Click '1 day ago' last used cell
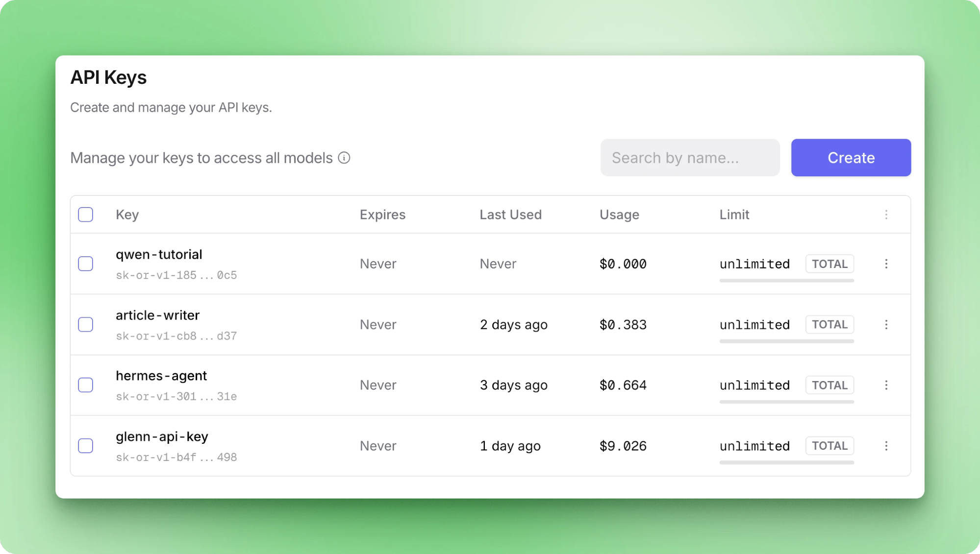This screenshot has height=554, width=980. coord(510,446)
